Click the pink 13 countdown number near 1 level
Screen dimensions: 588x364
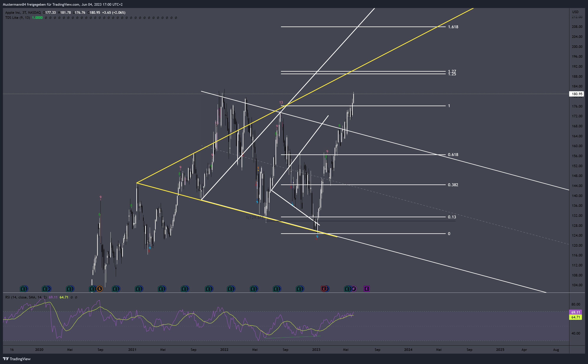pos(281,102)
